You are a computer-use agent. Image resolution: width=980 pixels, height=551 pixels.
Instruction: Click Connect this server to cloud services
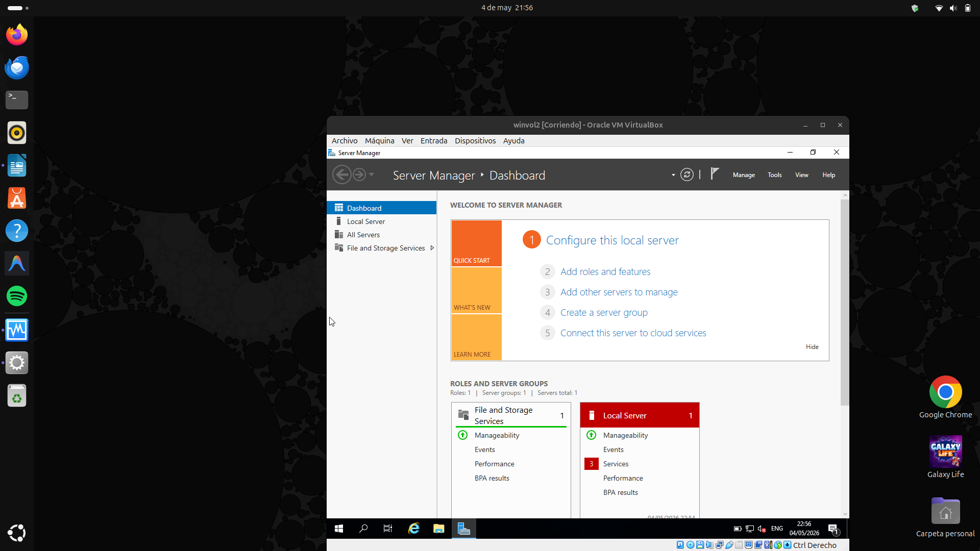point(633,333)
